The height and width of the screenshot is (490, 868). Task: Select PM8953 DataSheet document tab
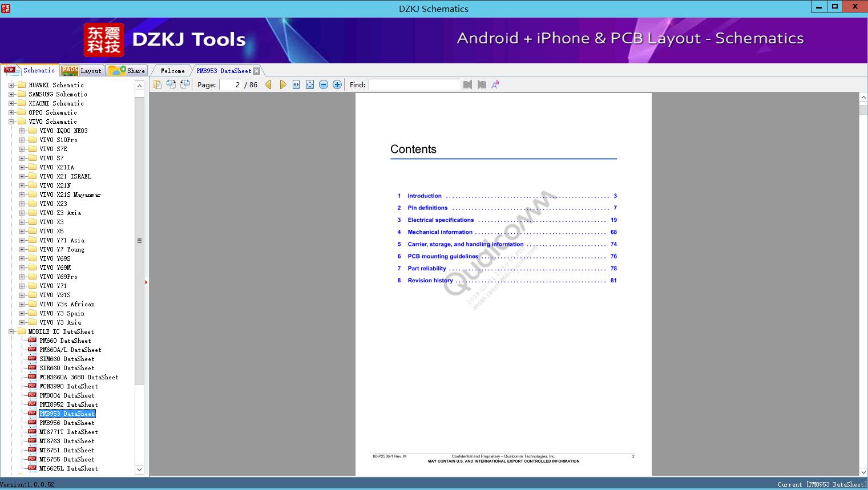click(x=224, y=71)
